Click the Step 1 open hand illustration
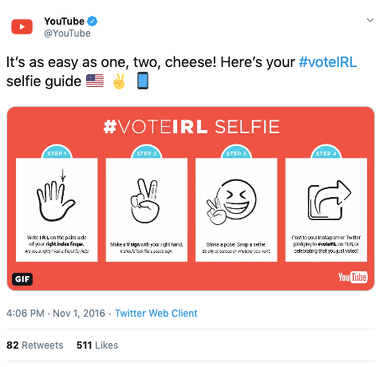The width and height of the screenshot is (379, 367). (x=56, y=196)
